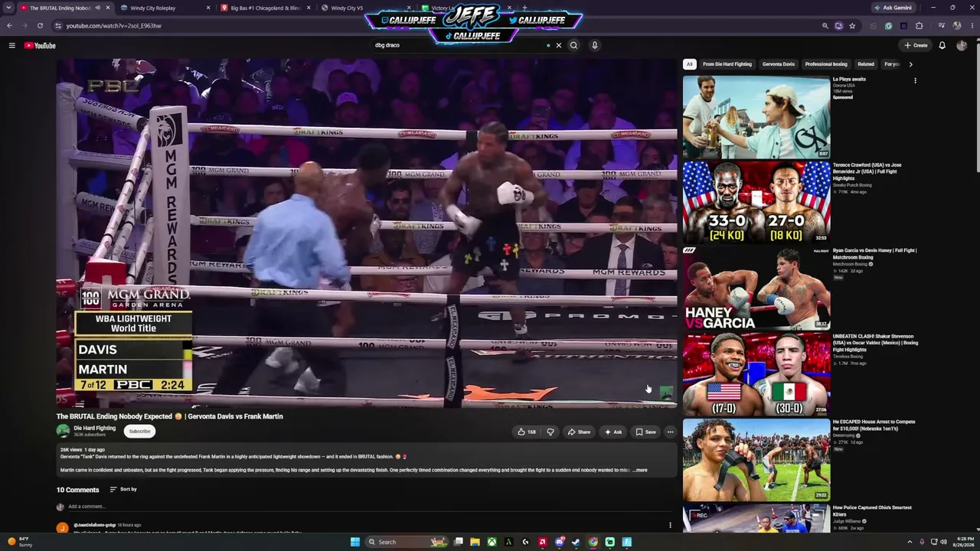The height and width of the screenshot is (551, 980).
Task: Select the Related filter chip
Action: coord(866,64)
